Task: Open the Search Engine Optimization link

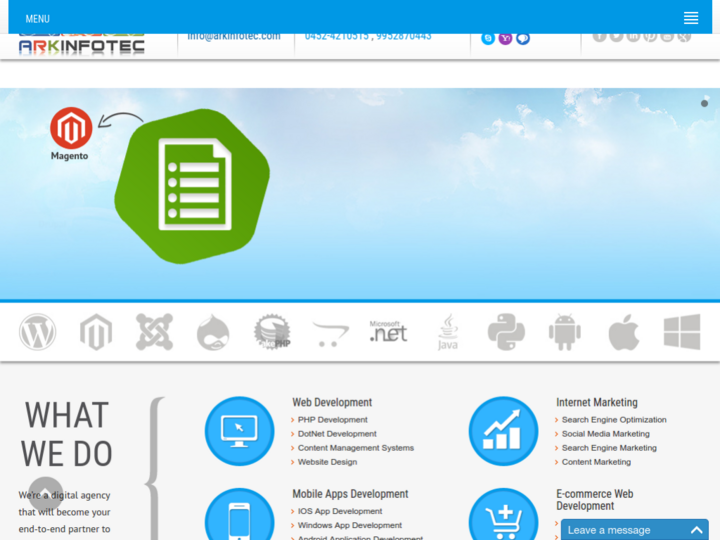Action: click(613, 420)
